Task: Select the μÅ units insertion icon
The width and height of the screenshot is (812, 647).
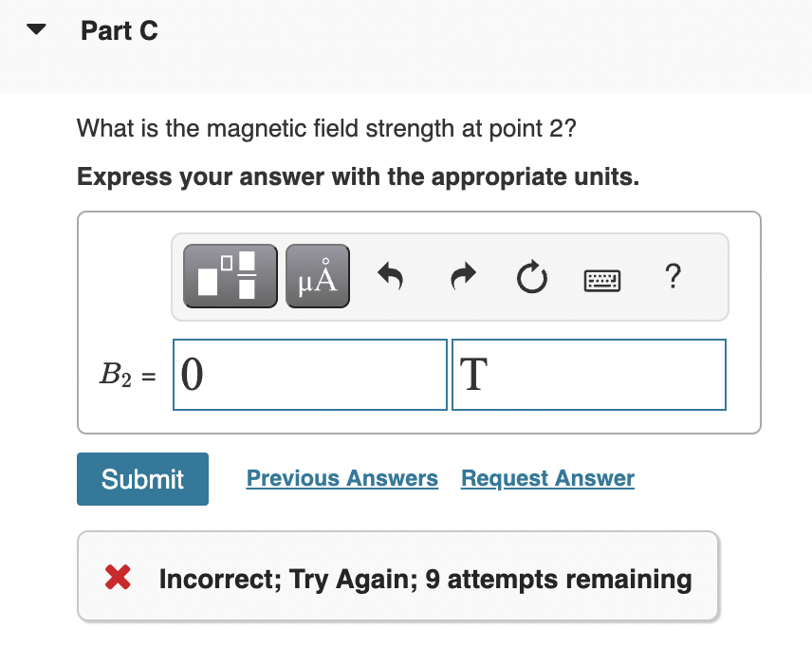Action: point(317,275)
